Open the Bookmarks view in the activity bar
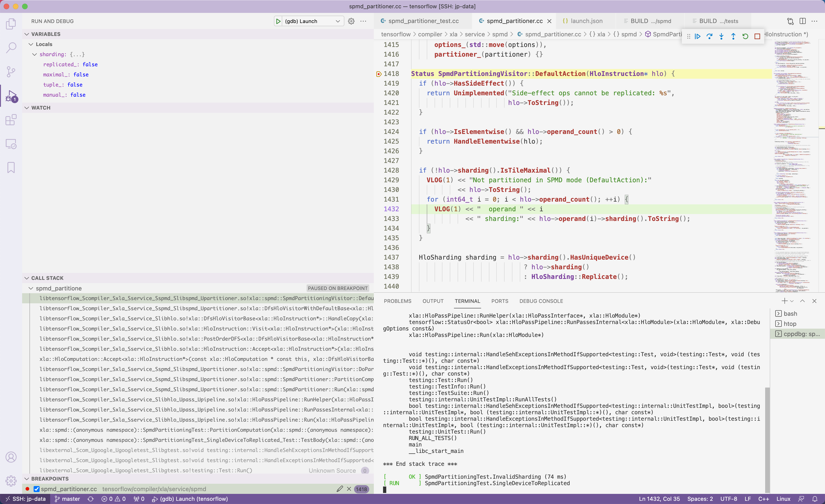The width and height of the screenshot is (825, 504). [x=11, y=168]
